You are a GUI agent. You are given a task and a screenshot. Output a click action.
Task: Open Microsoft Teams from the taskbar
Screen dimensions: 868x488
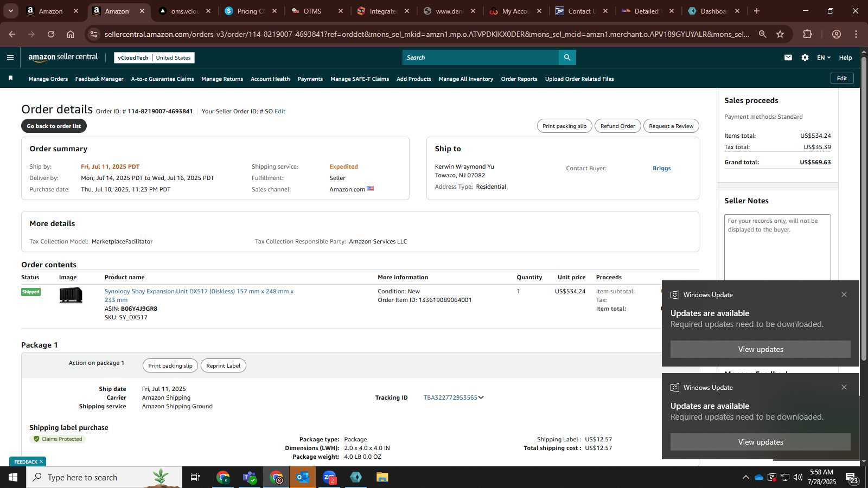tap(250, 477)
